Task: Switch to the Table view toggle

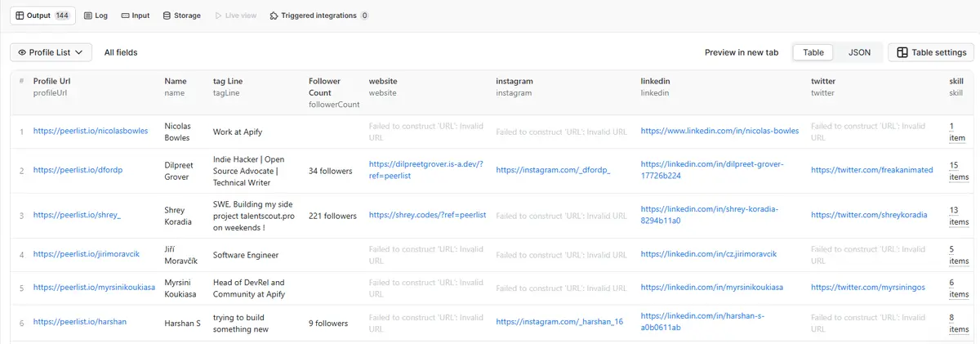Action: (x=813, y=52)
